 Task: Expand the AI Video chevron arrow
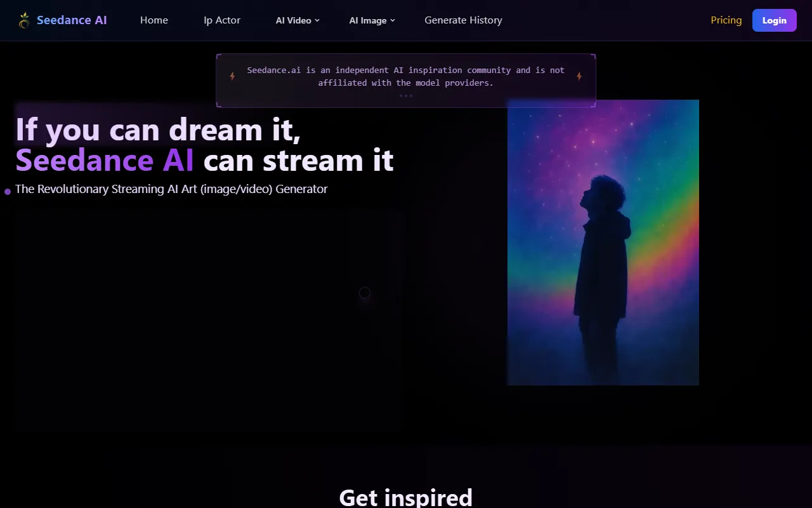(317, 20)
